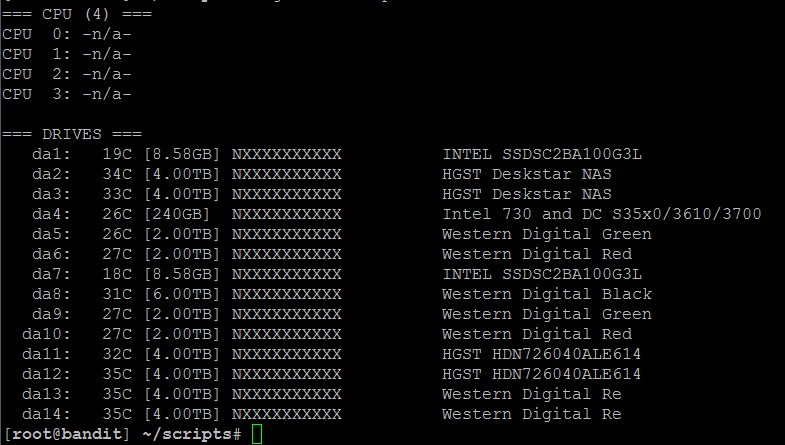Click the 19C temperature of da1
Viewport: 785px width, 445px height.
click(117, 154)
